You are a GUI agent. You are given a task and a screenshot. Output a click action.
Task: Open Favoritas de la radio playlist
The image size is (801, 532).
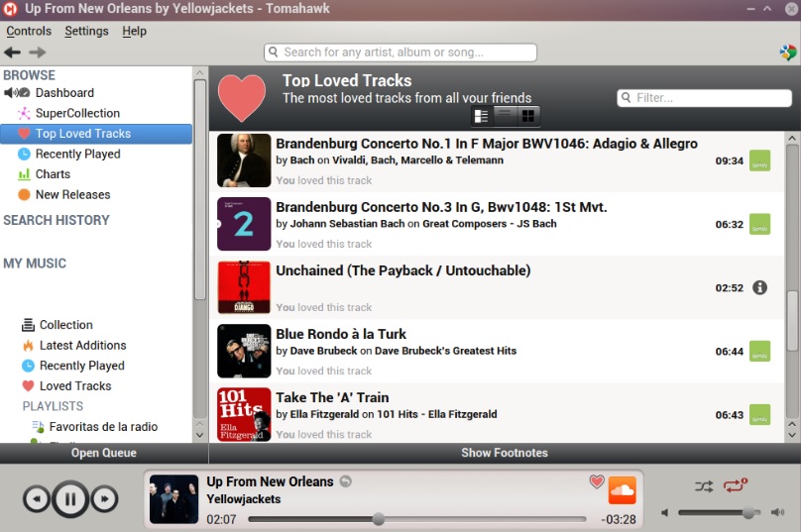(x=103, y=427)
